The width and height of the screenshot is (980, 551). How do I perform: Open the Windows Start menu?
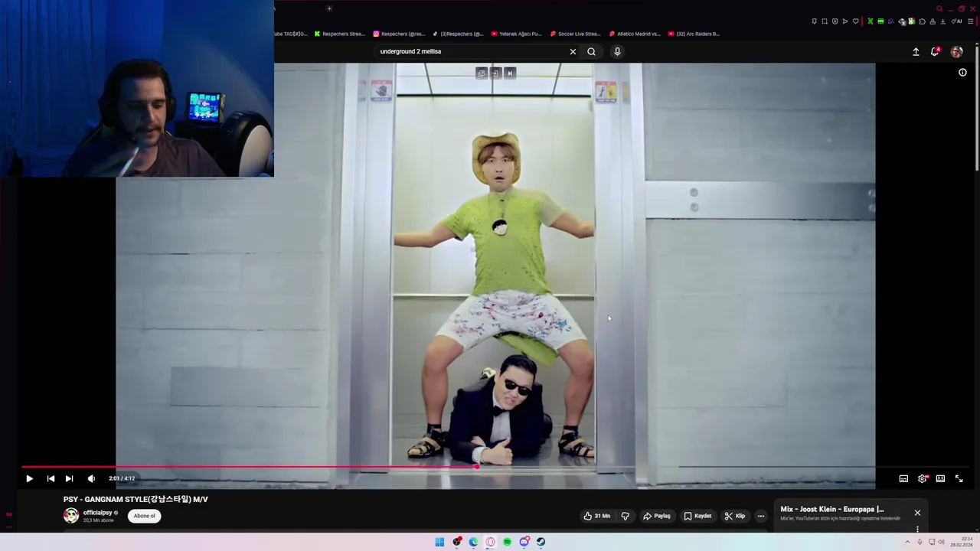[439, 542]
